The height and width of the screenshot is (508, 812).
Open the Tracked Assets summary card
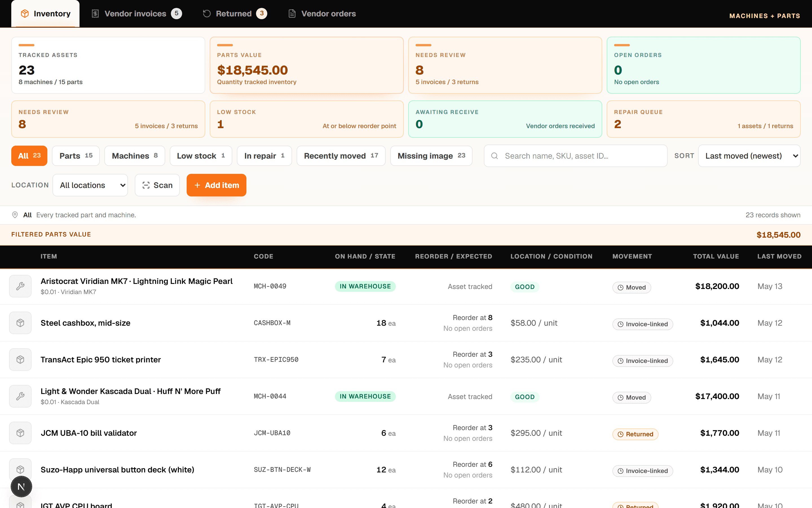click(108, 65)
